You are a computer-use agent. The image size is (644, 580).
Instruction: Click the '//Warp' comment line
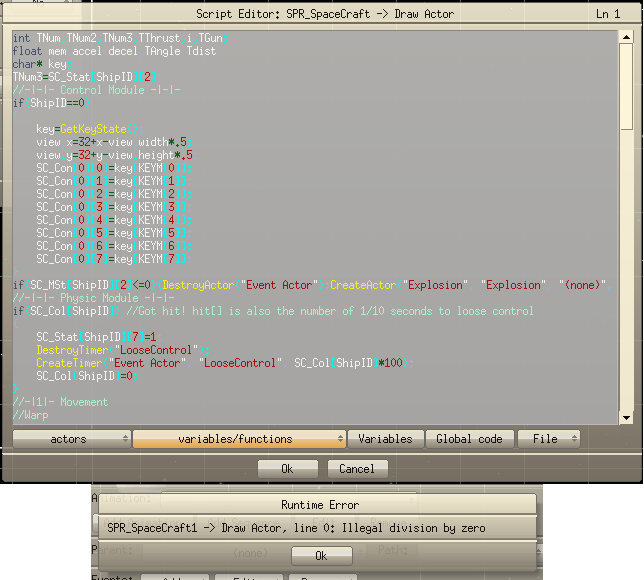(30, 415)
